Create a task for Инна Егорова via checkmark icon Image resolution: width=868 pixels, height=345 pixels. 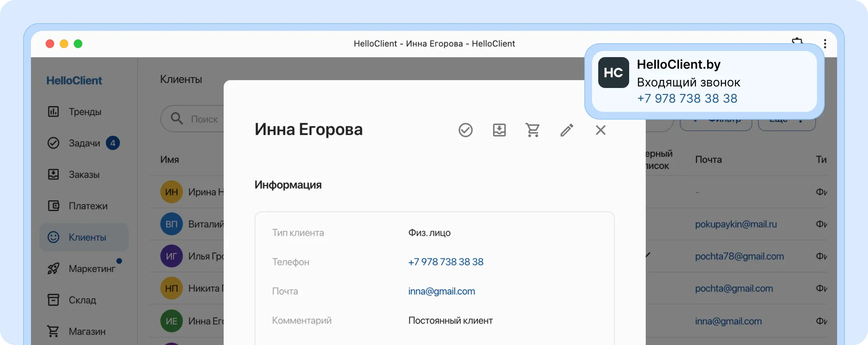click(x=466, y=130)
